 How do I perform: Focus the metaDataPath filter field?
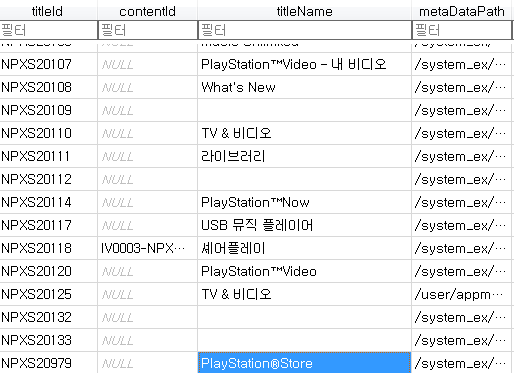[x=462, y=30]
